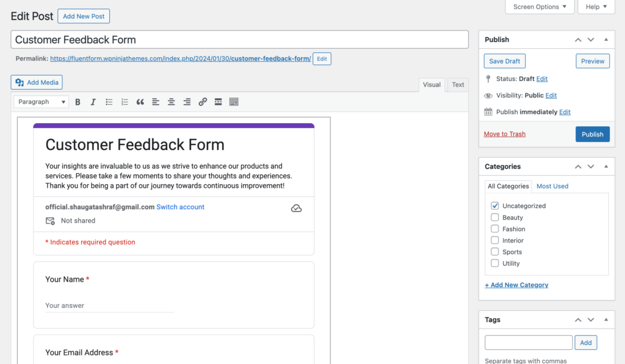The width and height of the screenshot is (625, 364).
Task: Move the Publish box up
Action: [x=578, y=40]
